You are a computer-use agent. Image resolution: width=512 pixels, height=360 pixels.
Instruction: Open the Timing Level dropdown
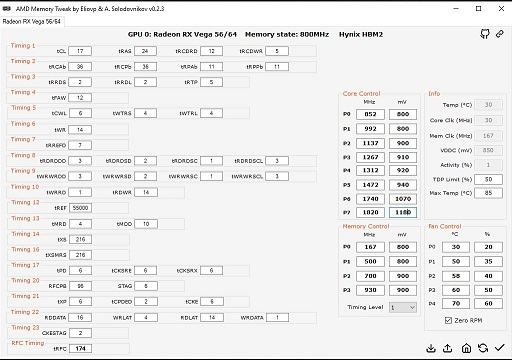tap(403, 307)
